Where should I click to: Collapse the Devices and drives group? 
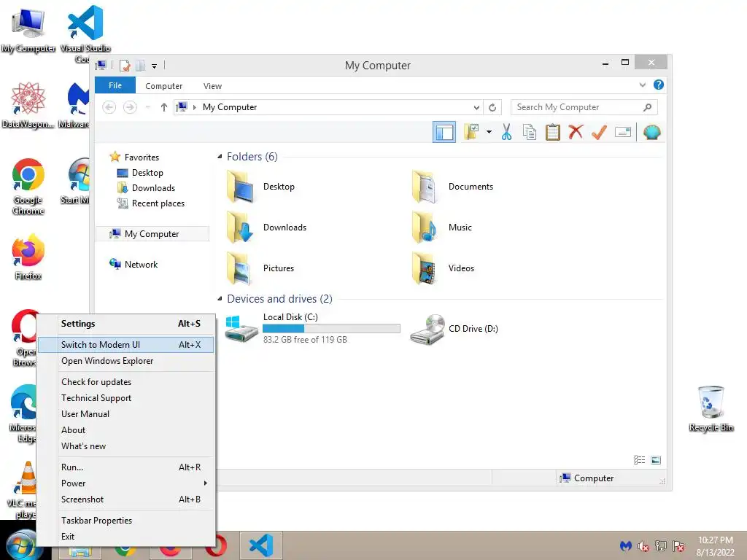[220, 298]
